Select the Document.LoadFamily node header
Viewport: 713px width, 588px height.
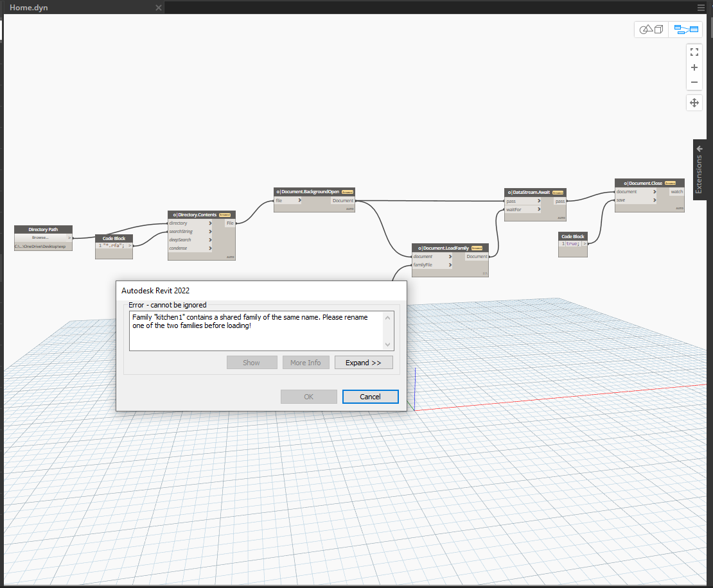450,248
